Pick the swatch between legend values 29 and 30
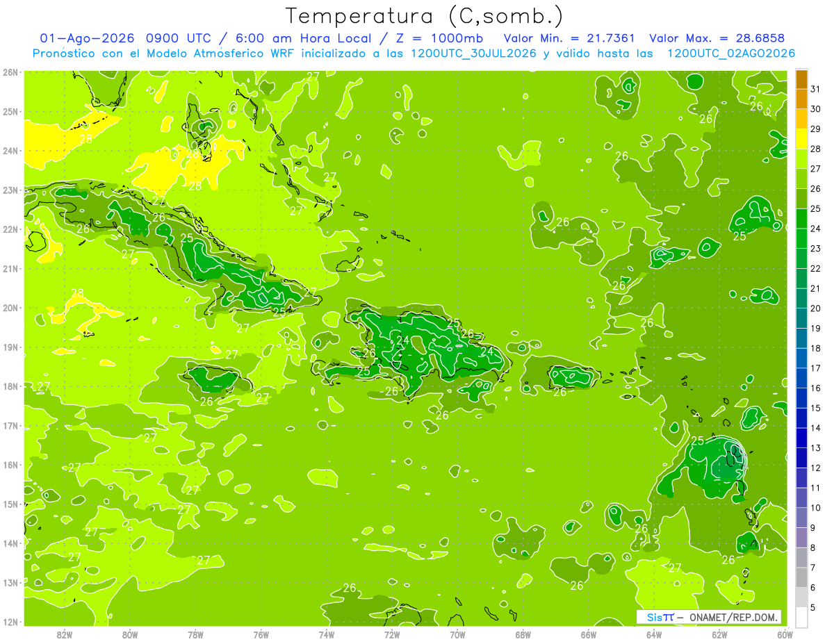This screenshot has width=834, height=644. pyautogui.click(x=802, y=119)
